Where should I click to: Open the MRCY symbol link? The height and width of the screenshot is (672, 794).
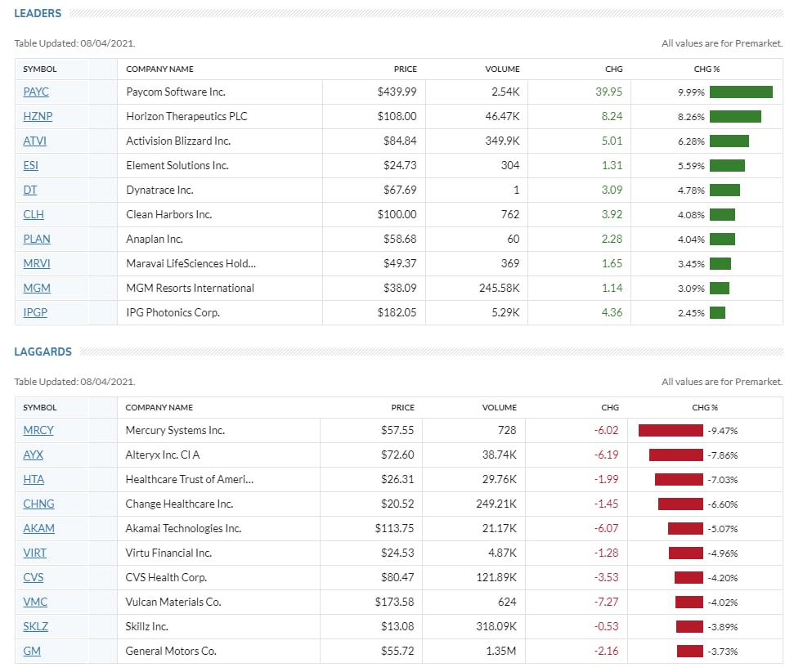[38, 431]
